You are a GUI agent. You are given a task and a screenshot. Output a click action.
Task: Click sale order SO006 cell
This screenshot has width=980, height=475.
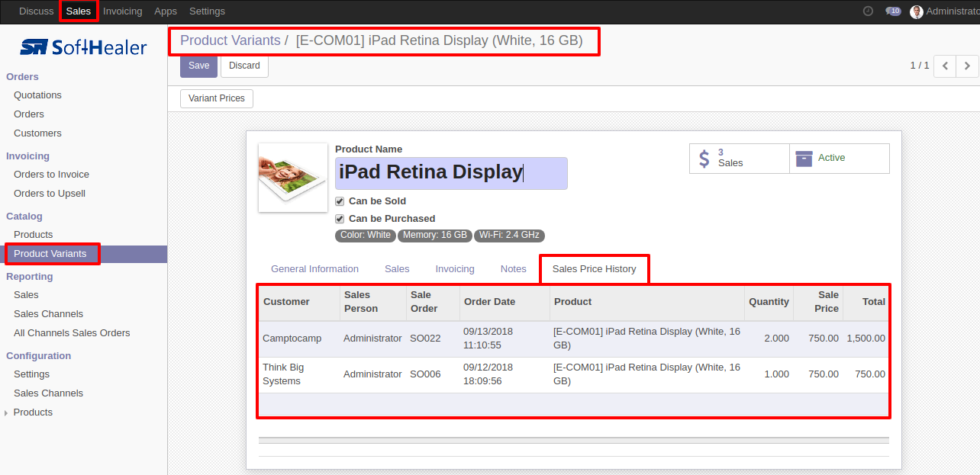433,375
